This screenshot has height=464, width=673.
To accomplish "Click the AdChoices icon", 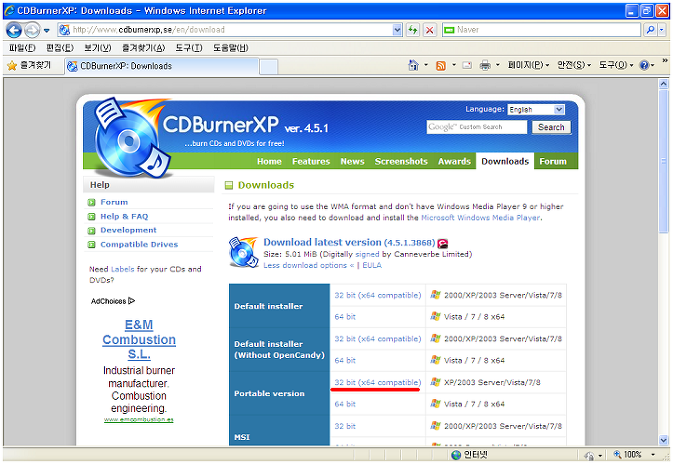I will (132, 301).
